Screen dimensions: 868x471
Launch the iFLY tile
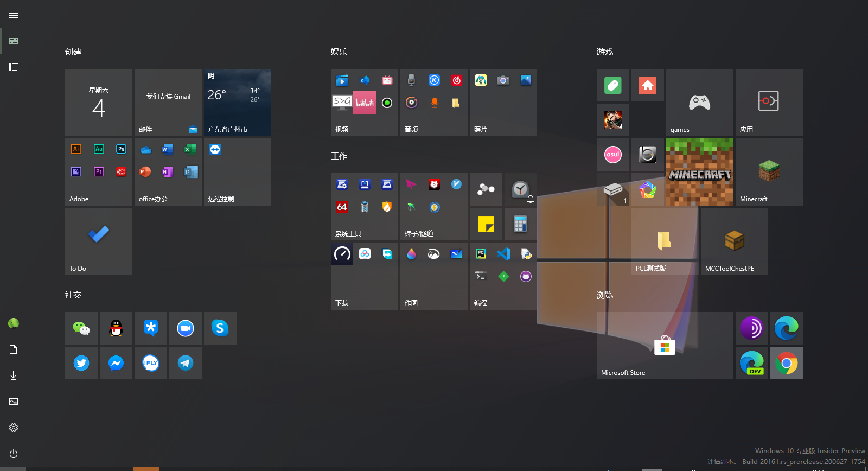click(151, 363)
